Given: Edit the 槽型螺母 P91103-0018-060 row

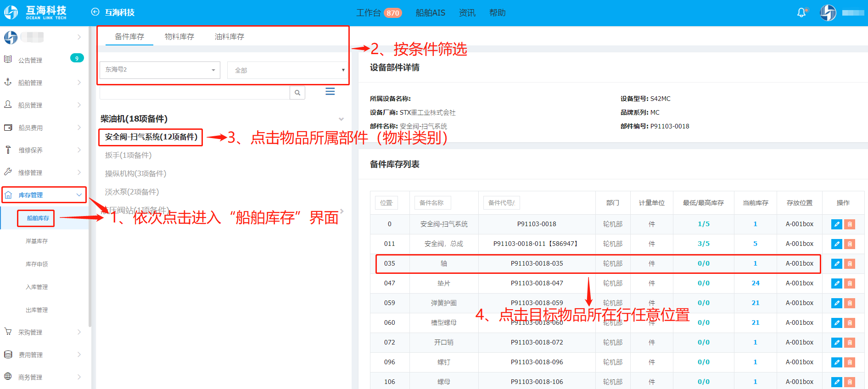Looking at the screenshot, I should pos(837,323).
